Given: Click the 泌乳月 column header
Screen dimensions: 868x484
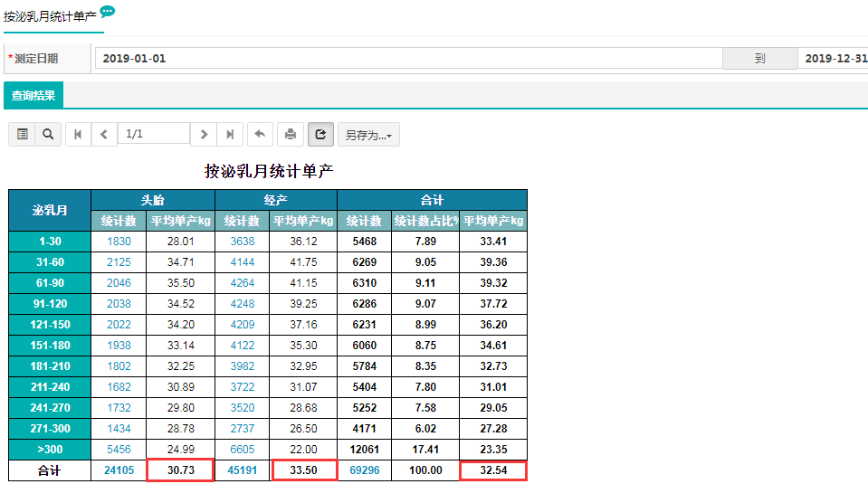Looking at the screenshot, I should pyautogui.click(x=50, y=210).
